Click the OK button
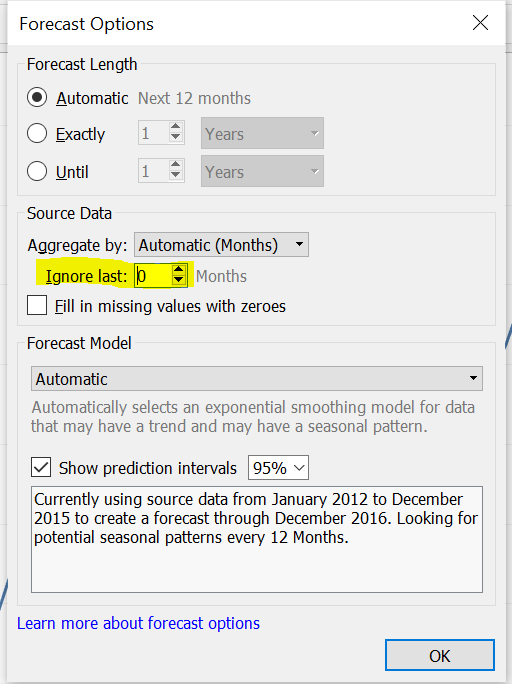The height and width of the screenshot is (684, 512). click(440, 655)
